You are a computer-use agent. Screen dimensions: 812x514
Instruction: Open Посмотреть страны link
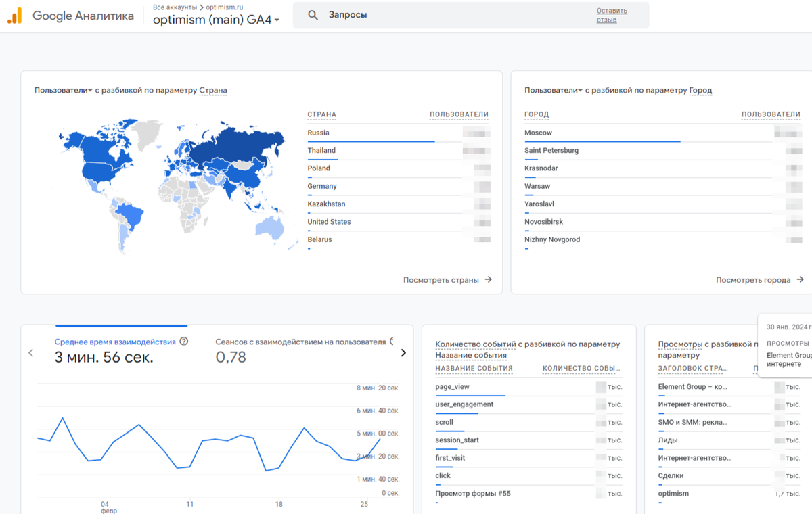pyautogui.click(x=447, y=279)
